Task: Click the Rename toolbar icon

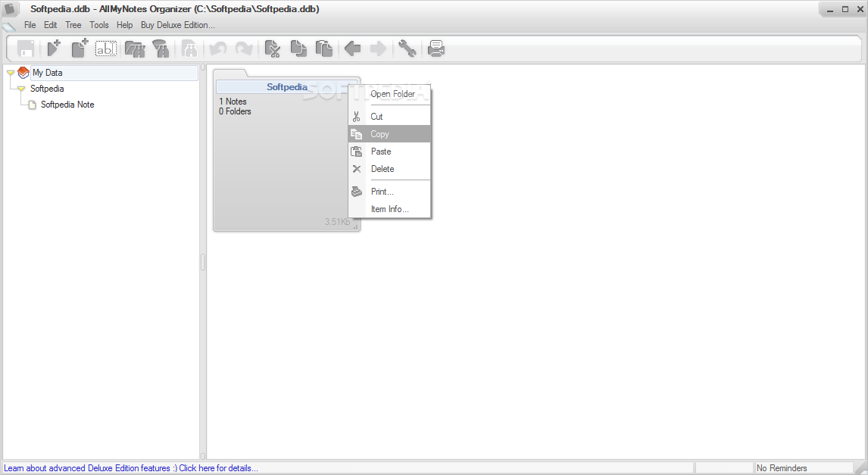Action: [106, 48]
